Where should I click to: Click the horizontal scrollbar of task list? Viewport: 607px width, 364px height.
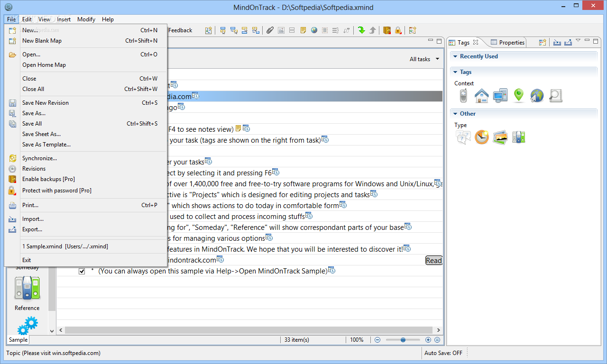coord(248,330)
